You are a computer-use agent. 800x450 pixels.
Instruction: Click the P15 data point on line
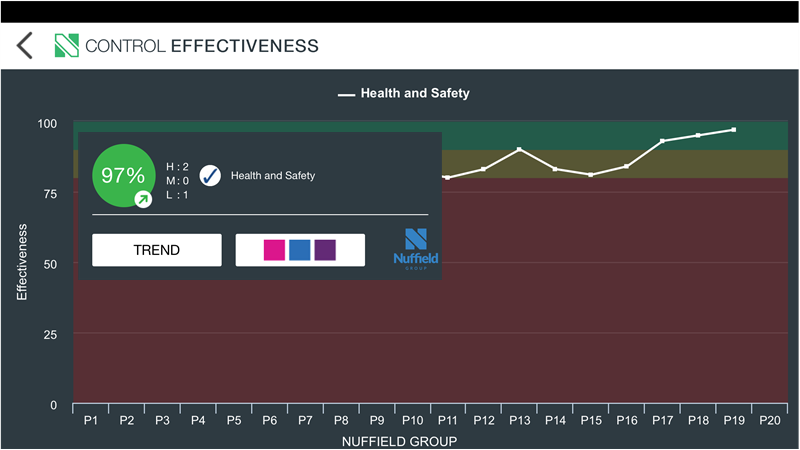(591, 175)
